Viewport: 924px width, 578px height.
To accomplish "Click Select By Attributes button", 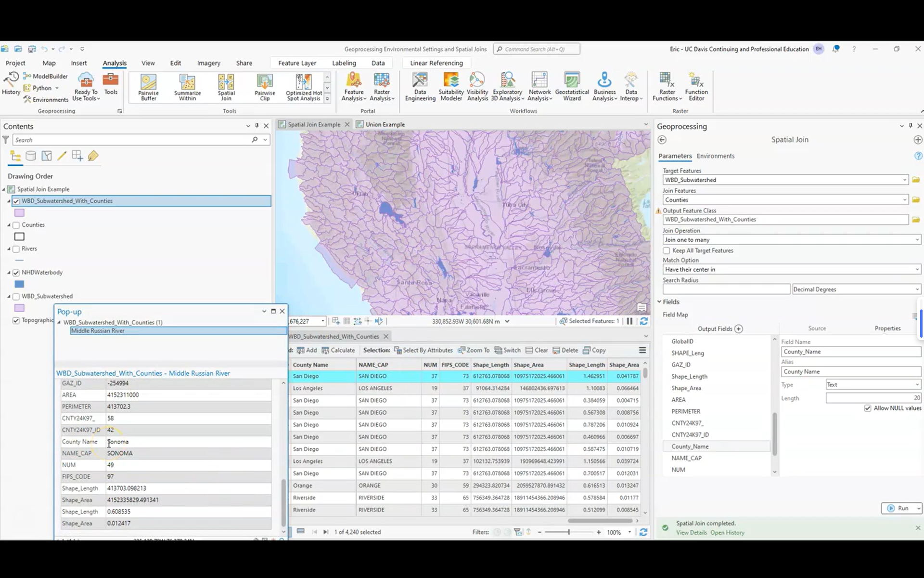I will tap(423, 350).
